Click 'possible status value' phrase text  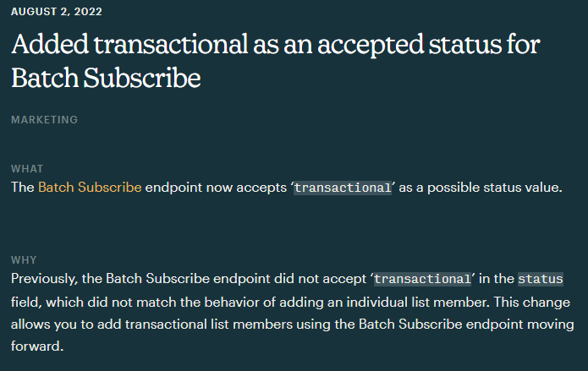point(493,188)
